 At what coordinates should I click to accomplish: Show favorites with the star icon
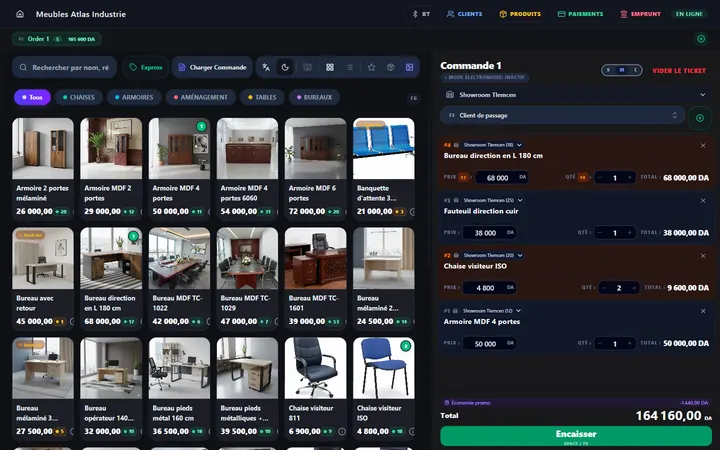[371, 68]
